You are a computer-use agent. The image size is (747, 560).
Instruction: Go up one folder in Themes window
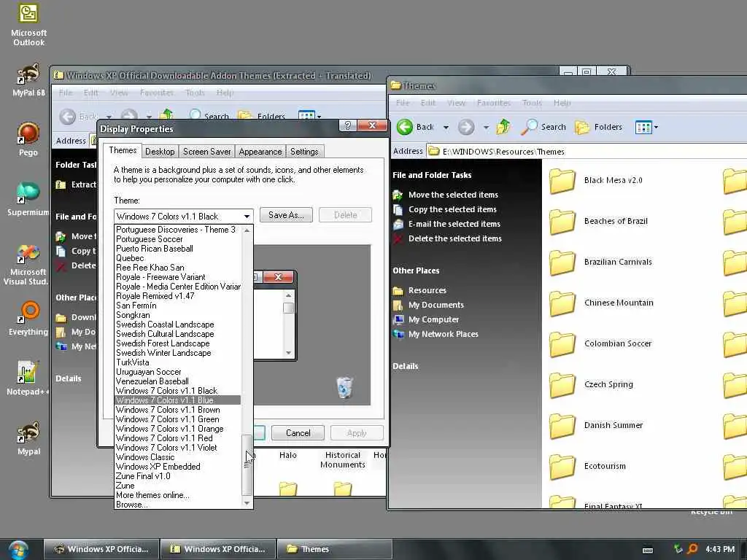(x=503, y=127)
